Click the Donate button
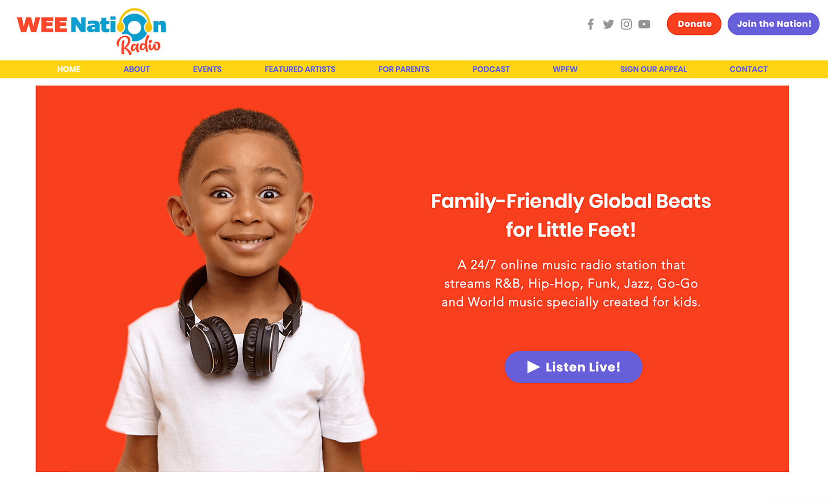Image resolution: width=828 pixels, height=504 pixels. coord(694,24)
